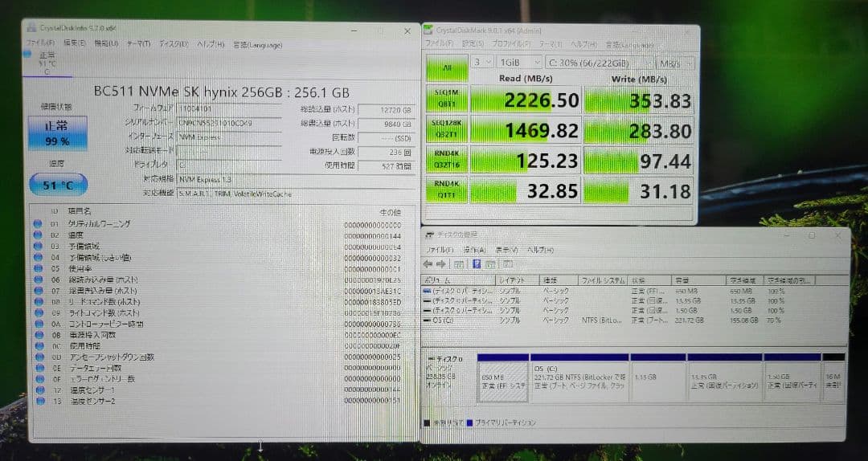The image size is (868, 461).
Task: Click the SEQ1M read result 2226.50
Action: click(526, 100)
